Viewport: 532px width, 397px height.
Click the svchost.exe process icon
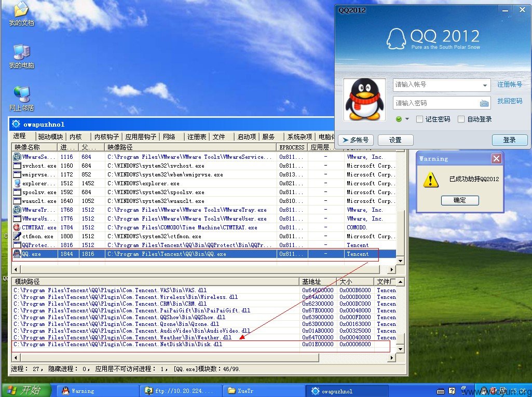[x=17, y=166]
